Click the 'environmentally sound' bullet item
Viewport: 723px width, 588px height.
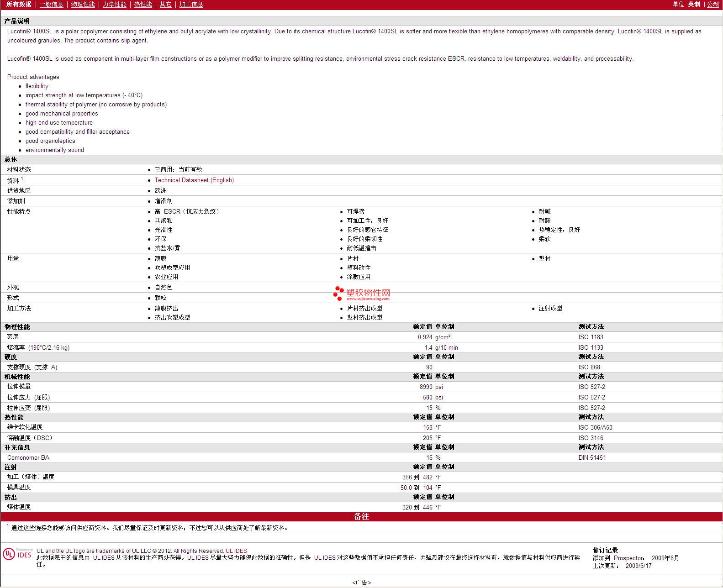55,150
